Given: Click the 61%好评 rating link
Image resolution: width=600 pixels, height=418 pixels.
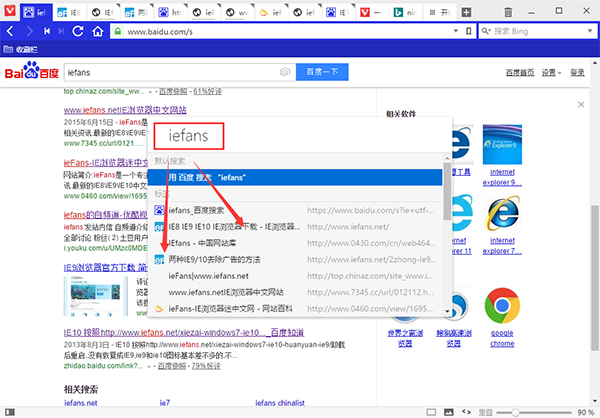Looking at the screenshot, I should pyautogui.click(x=207, y=91).
